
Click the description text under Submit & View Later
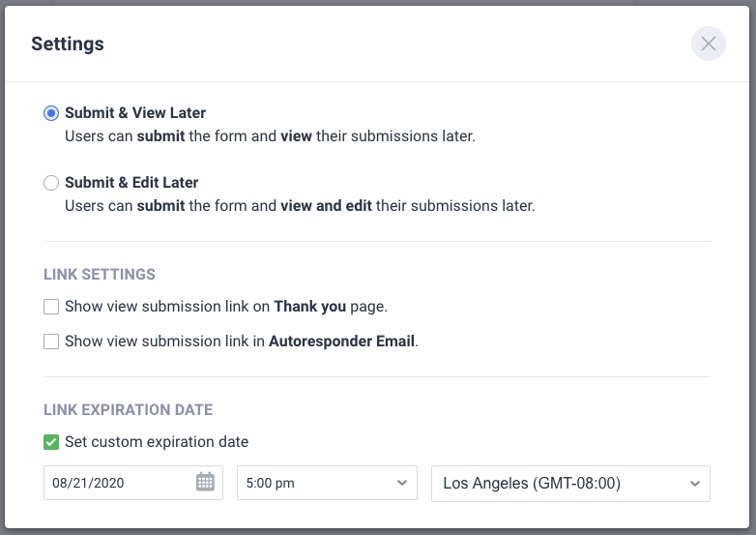tap(270, 136)
